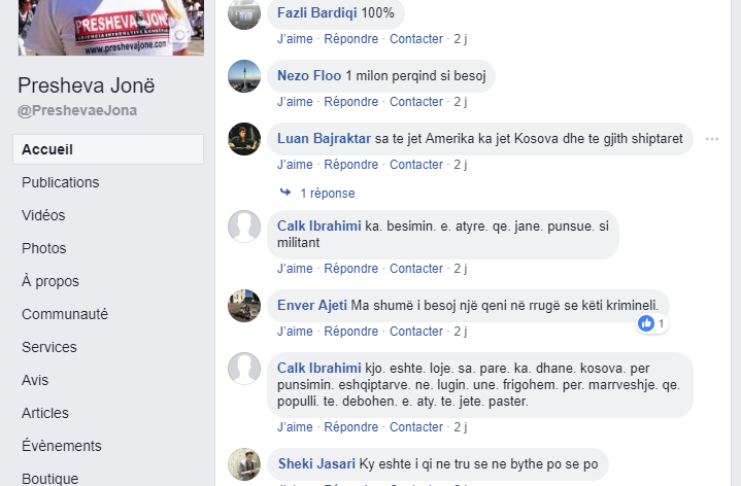Click Répondre under Enver Ajeti's comment
Screen dimensions: 741x486
click(351, 331)
